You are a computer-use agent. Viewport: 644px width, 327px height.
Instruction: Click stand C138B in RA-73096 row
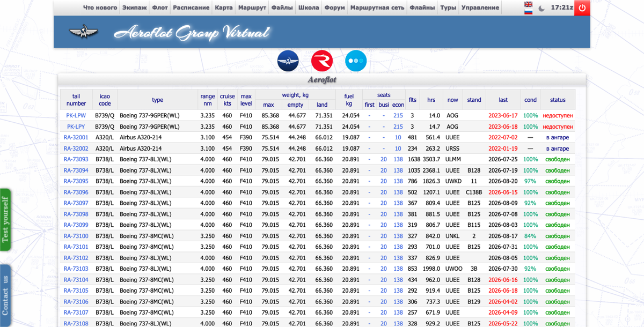pyautogui.click(x=474, y=192)
